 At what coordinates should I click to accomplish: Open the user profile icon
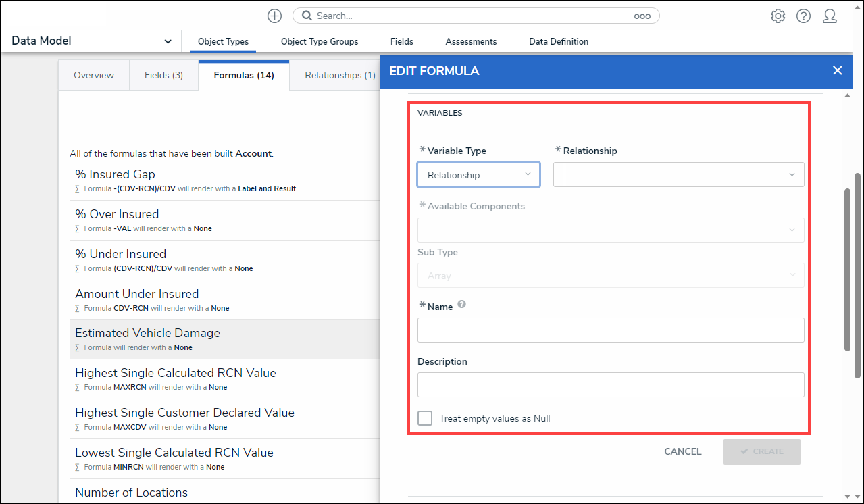click(x=830, y=16)
